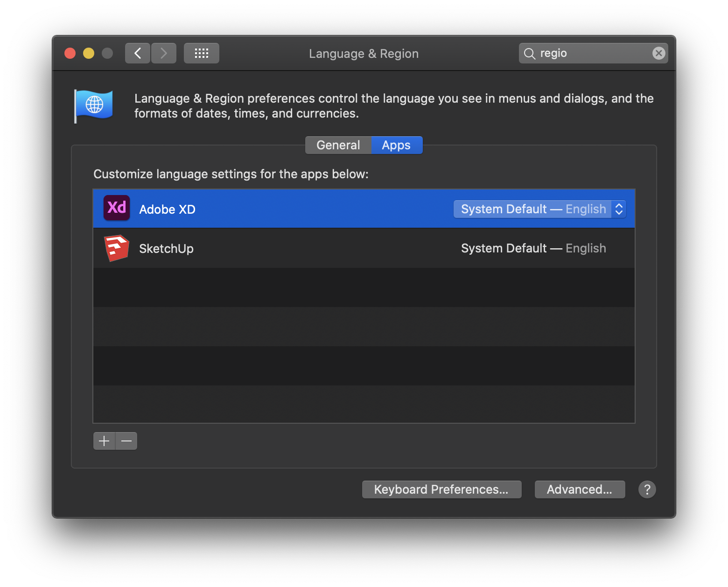
Task: Remove selected app using the minus icon
Action: [x=126, y=440]
